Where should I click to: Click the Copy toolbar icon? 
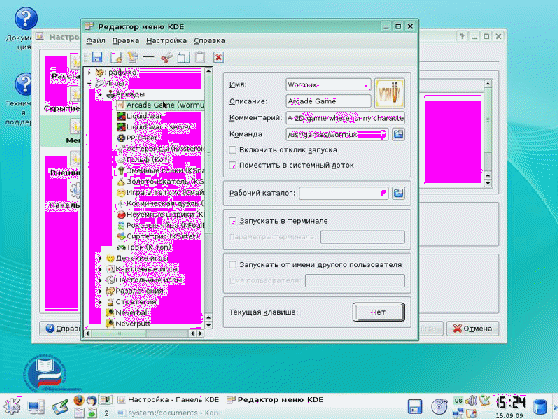[184, 57]
